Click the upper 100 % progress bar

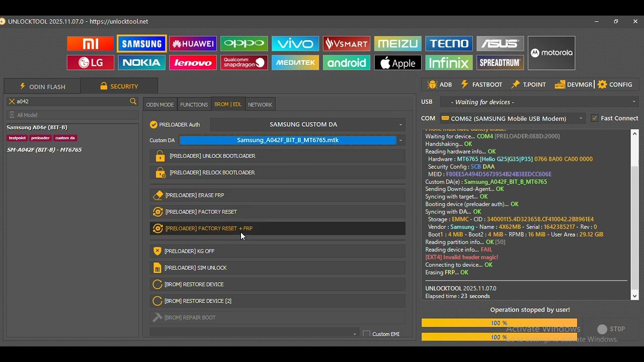click(499, 323)
